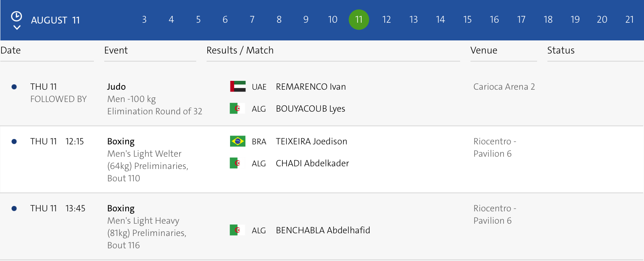Select day 12 in the date bar
Screen dimensions: 644x261
coord(386,20)
